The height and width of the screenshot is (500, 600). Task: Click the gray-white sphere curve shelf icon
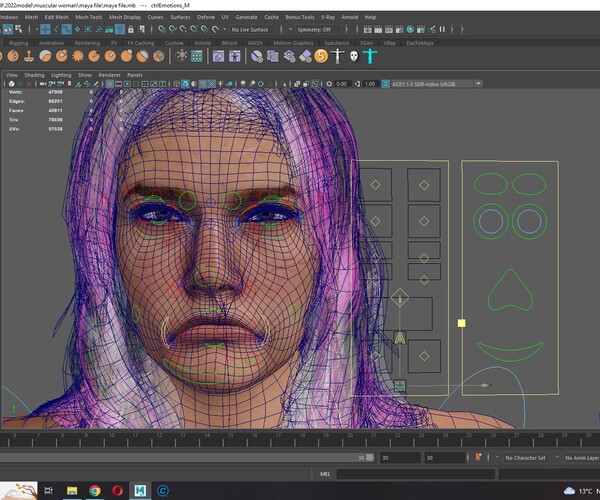click(45, 56)
